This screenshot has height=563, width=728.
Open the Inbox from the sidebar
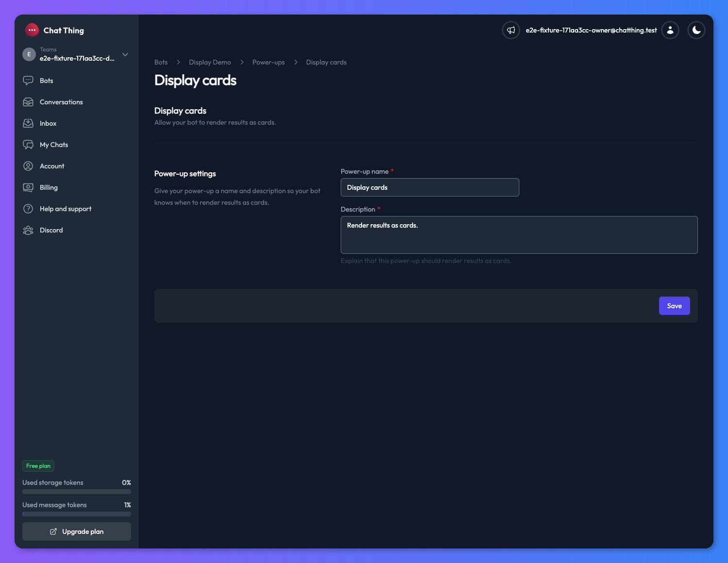(28, 123)
